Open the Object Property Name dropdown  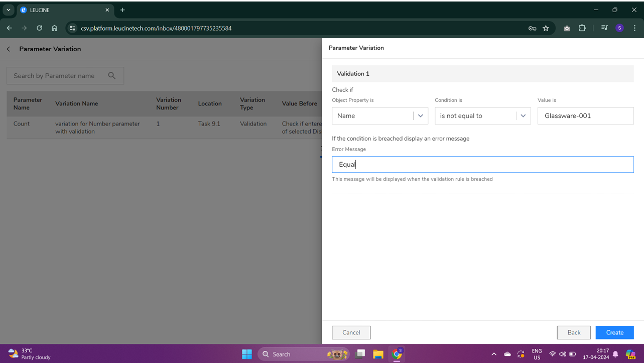pyautogui.click(x=380, y=115)
